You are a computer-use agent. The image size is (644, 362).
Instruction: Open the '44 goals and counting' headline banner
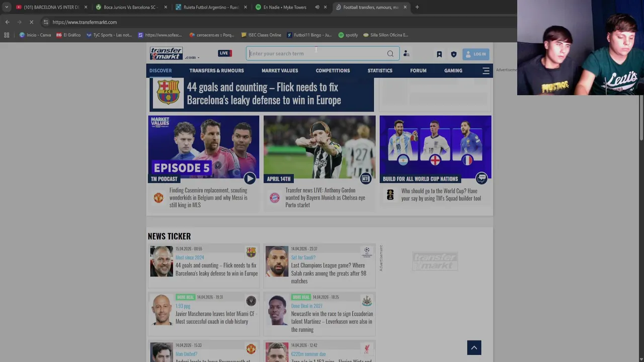[x=262, y=94]
